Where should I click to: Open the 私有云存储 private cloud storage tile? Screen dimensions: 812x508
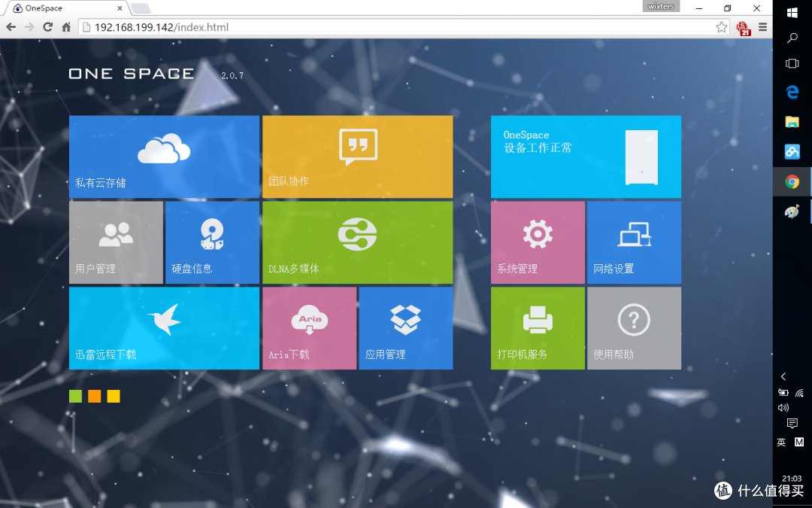tap(164, 157)
